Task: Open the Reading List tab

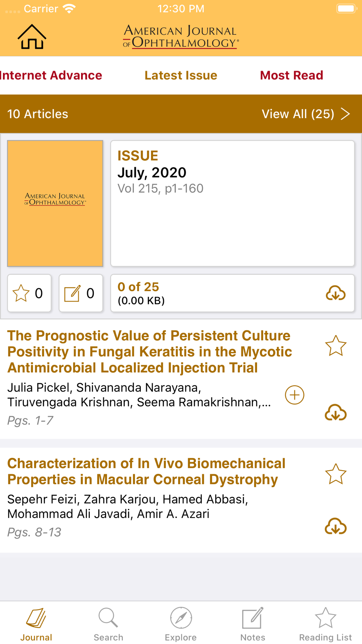Action: (x=325, y=624)
